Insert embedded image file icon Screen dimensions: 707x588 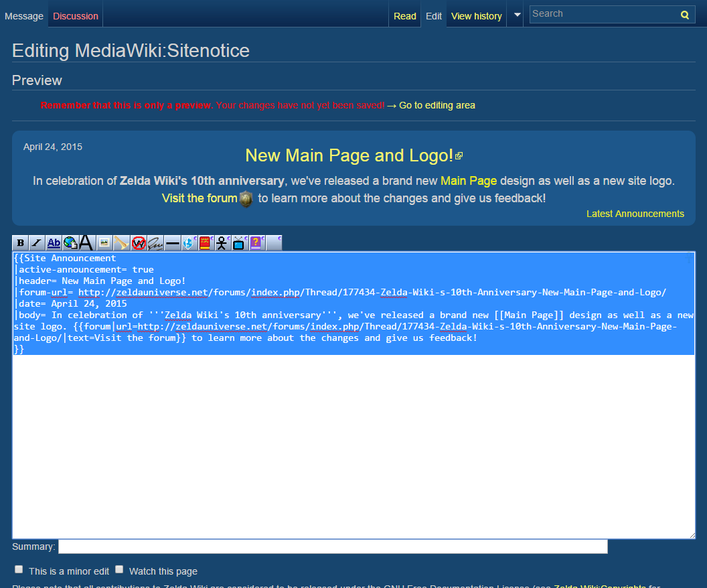(104, 243)
